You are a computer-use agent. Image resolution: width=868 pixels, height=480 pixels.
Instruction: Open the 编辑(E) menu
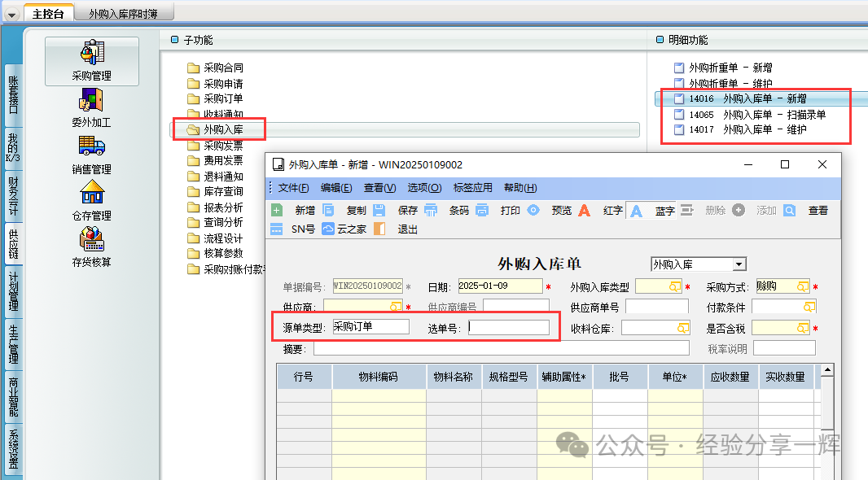click(x=336, y=188)
